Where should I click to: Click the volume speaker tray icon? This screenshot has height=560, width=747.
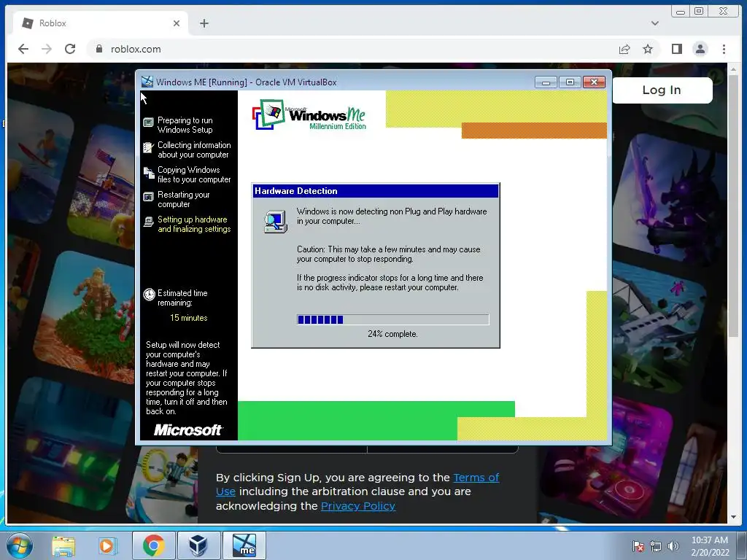673,546
